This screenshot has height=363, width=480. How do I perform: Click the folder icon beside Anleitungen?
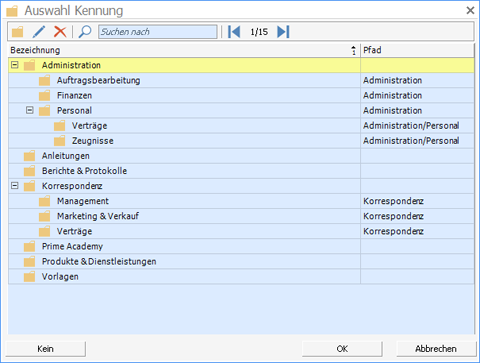coord(29,156)
